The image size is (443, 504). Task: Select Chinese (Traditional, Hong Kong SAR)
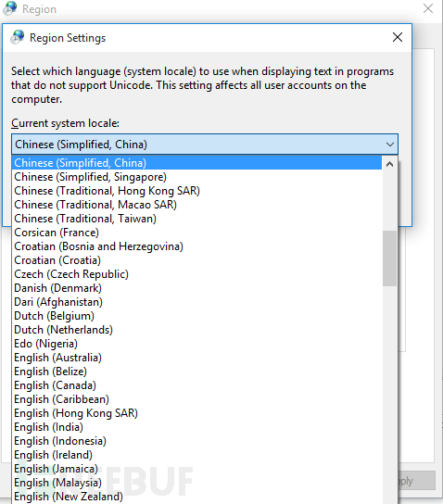pyautogui.click(x=196, y=191)
